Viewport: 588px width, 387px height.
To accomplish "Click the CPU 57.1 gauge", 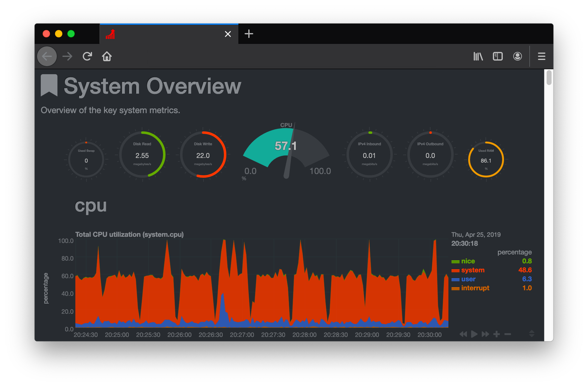I will (x=286, y=151).
